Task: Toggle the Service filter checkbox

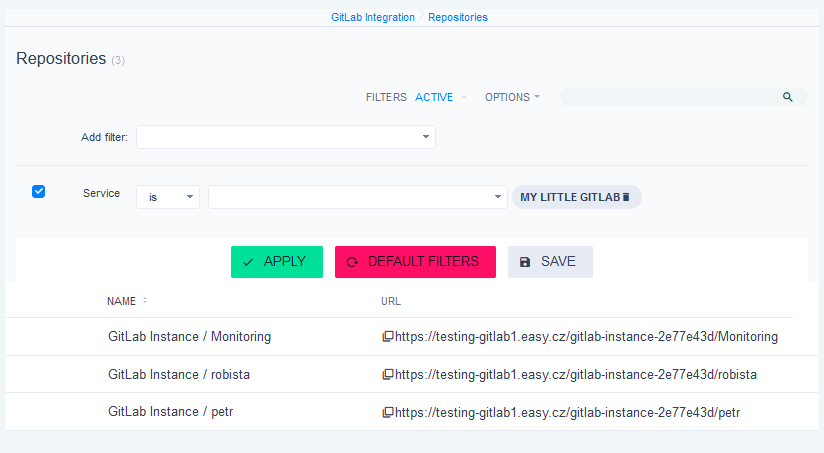Action: pyautogui.click(x=39, y=192)
